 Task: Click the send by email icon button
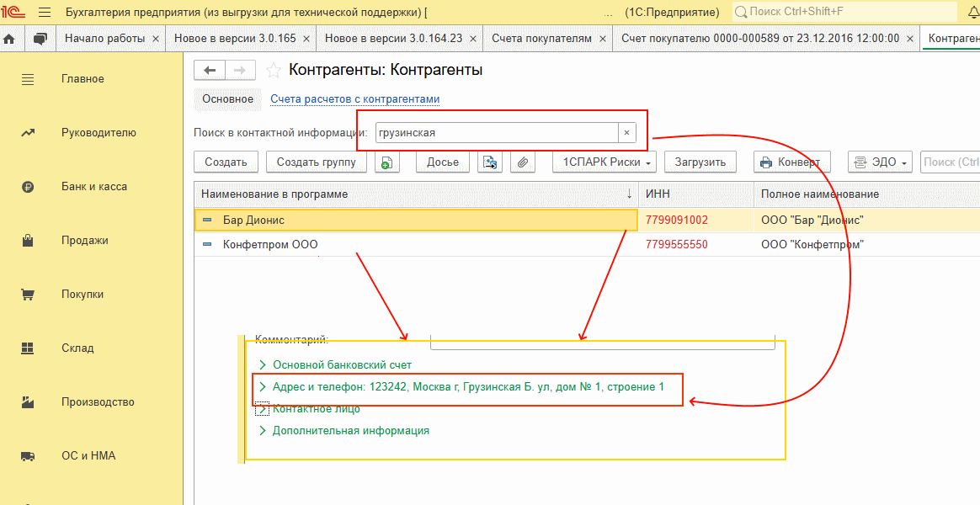point(490,162)
